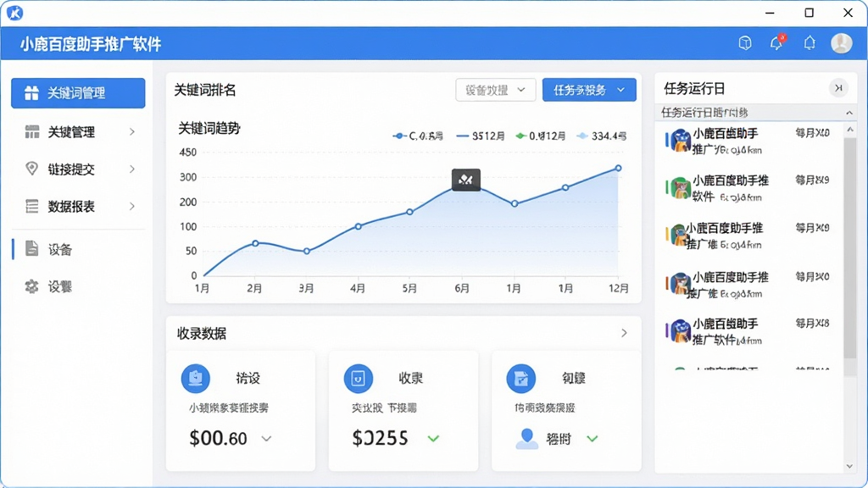Expand 链接提交 chevron arrow
The width and height of the screenshot is (868, 488).
131,169
